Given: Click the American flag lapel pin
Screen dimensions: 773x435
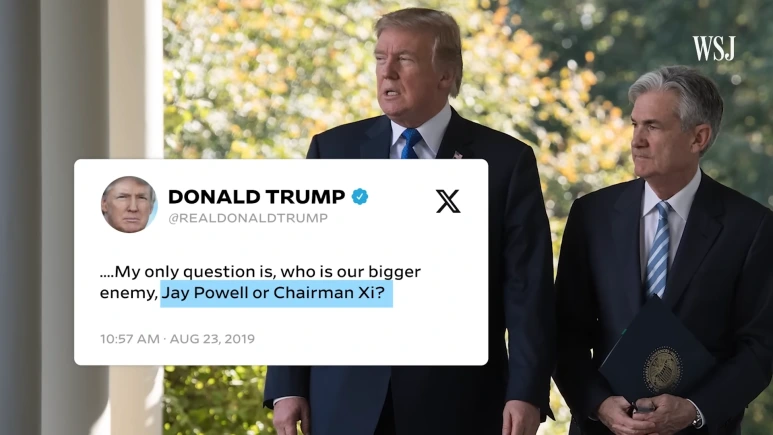Looking at the screenshot, I should pyautogui.click(x=457, y=155).
